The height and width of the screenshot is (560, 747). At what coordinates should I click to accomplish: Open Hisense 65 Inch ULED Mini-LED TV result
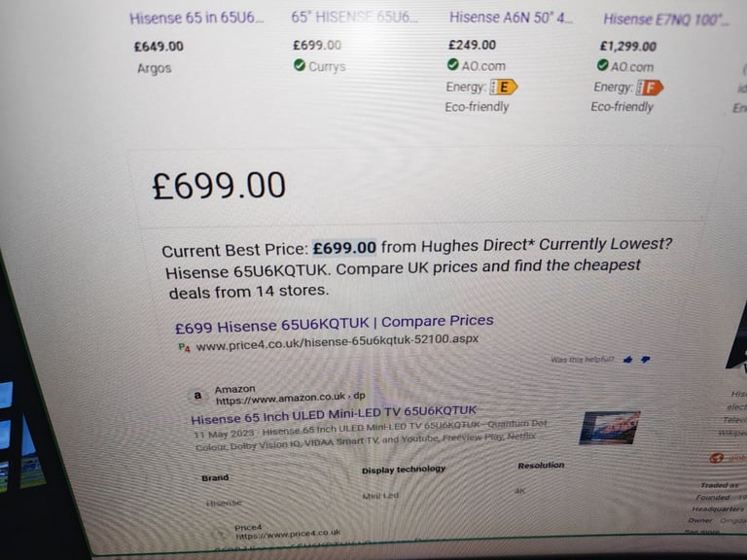334,414
